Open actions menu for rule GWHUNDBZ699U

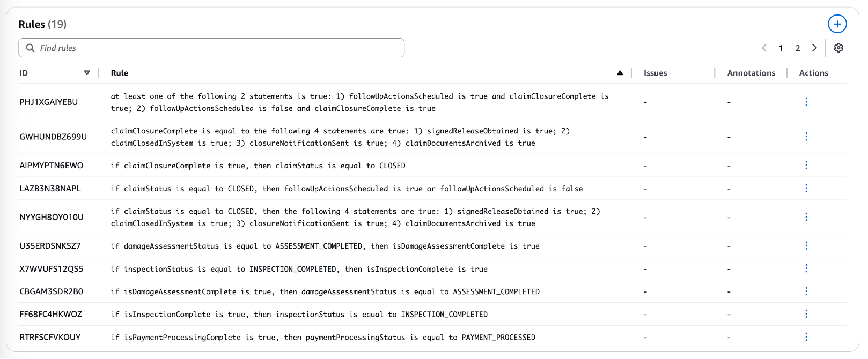point(806,136)
